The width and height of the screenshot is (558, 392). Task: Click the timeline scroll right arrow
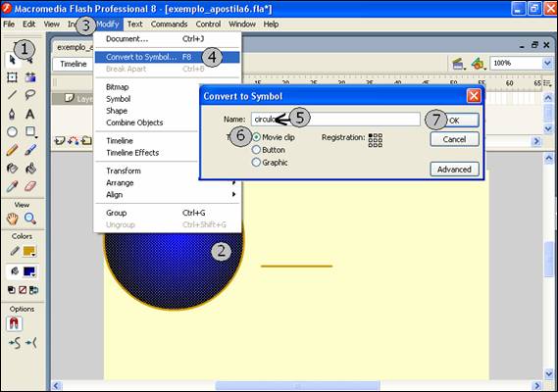tap(536, 141)
